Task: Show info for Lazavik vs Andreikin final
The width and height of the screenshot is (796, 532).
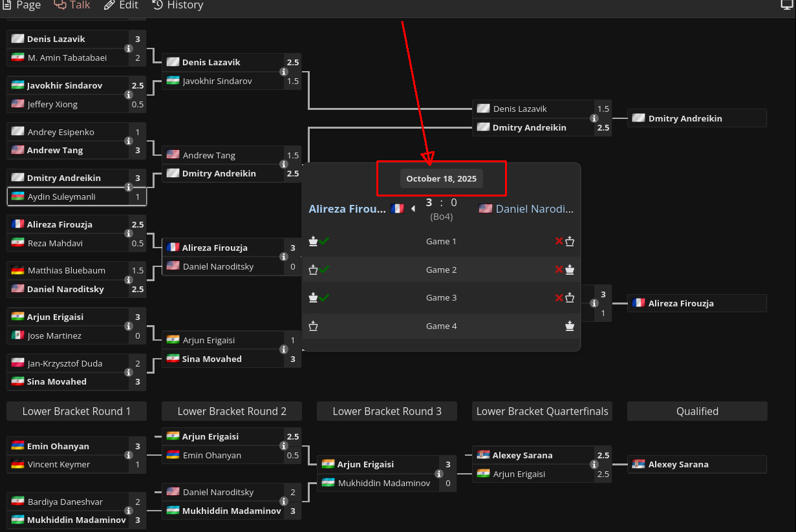Action: tap(594, 118)
